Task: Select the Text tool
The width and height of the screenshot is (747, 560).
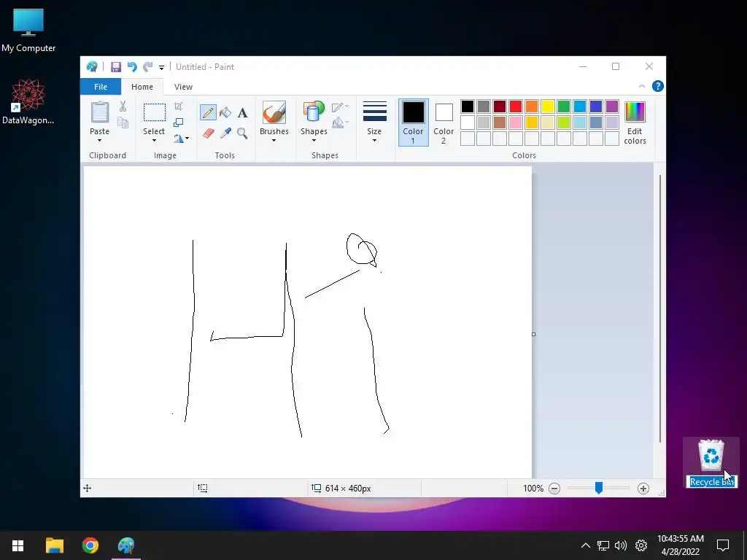Action: [x=242, y=113]
